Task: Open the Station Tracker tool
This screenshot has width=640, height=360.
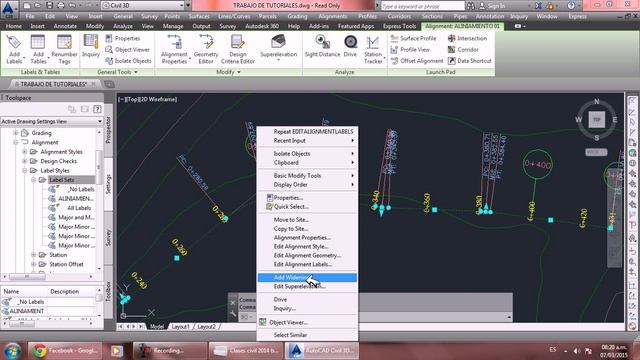Action: pyautogui.click(x=373, y=49)
